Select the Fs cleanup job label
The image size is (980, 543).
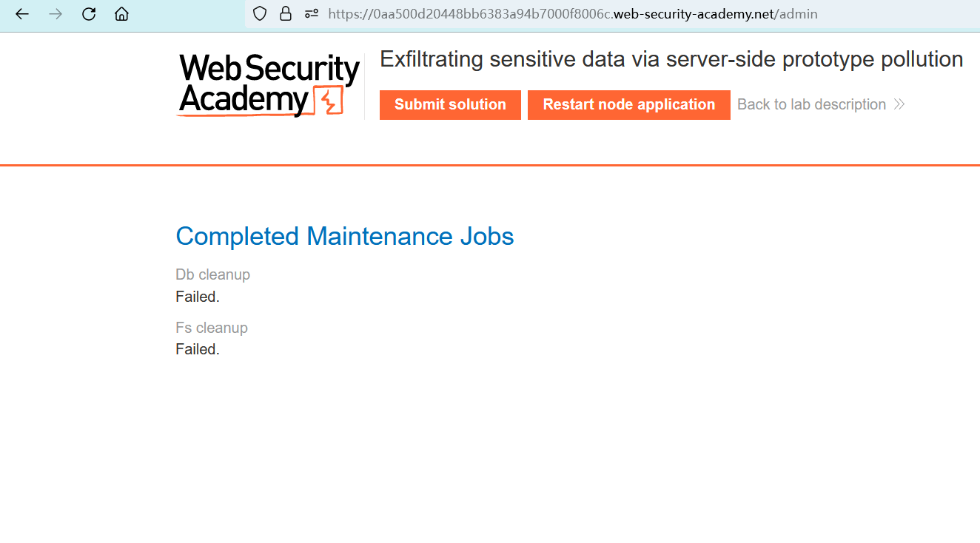(x=212, y=328)
